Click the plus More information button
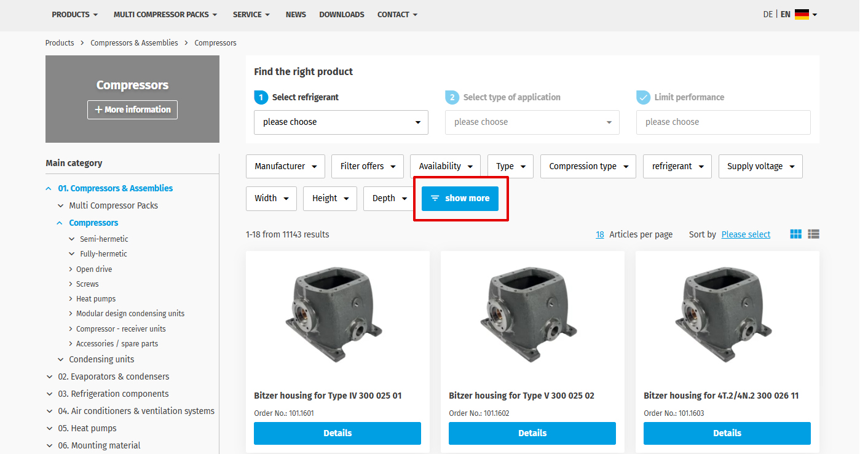The height and width of the screenshot is (454, 868). click(132, 110)
